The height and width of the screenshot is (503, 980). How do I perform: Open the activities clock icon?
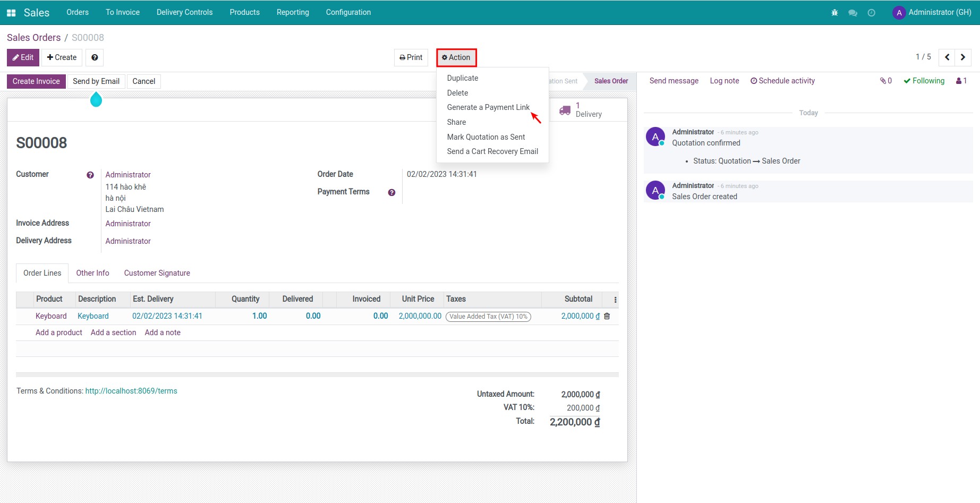click(871, 12)
